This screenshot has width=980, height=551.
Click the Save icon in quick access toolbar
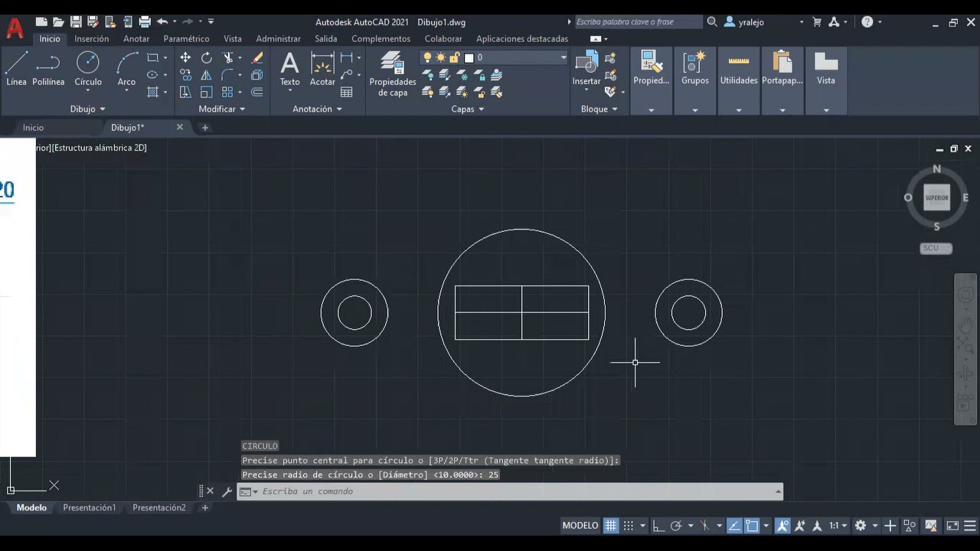pyautogui.click(x=75, y=22)
